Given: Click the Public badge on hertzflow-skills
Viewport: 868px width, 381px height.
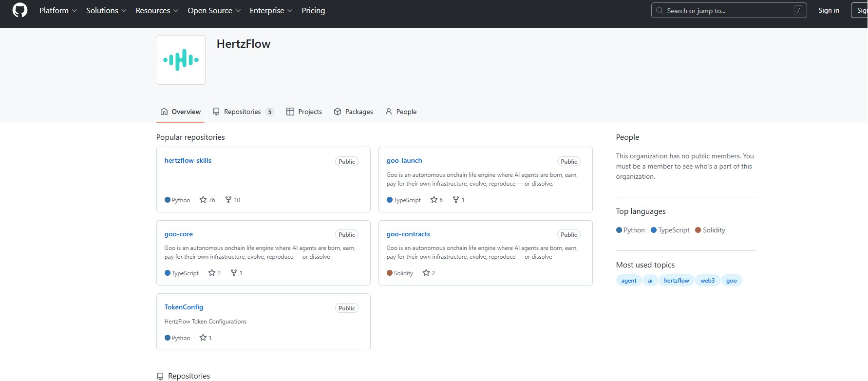Looking at the screenshot, I should pos(347,161).
